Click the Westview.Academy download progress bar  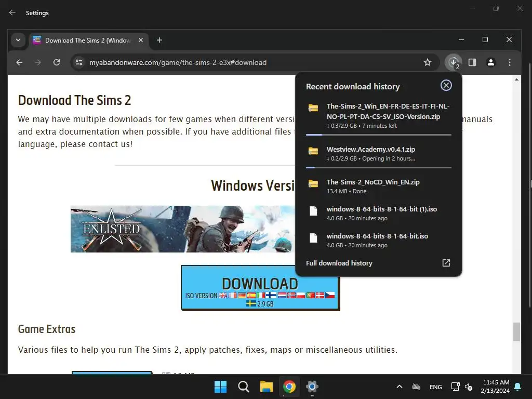click(379, 168)
